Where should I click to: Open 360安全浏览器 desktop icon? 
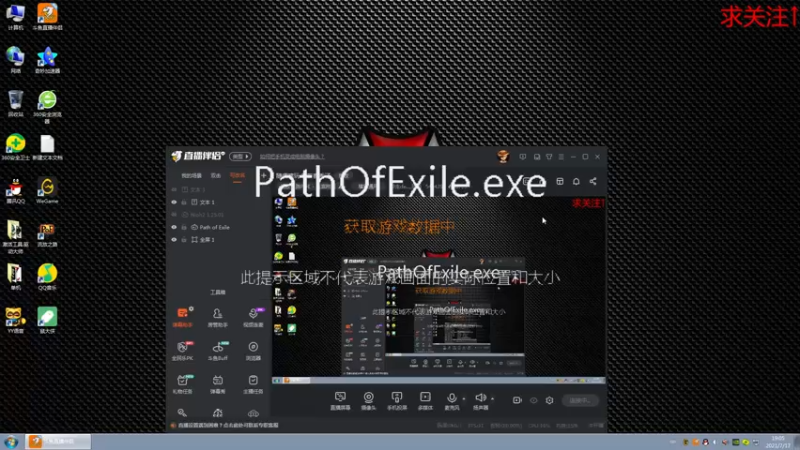pos(47,107)
